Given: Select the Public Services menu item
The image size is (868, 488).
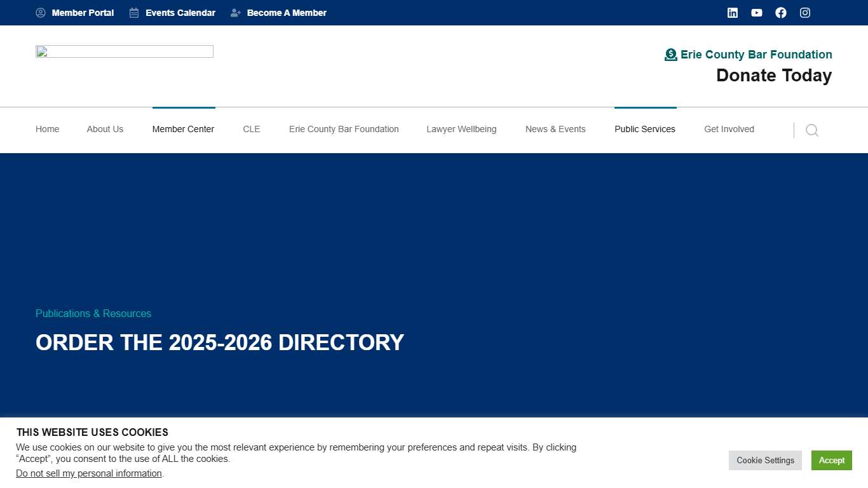Looking at the screenshot, I should tap(644, 129).
